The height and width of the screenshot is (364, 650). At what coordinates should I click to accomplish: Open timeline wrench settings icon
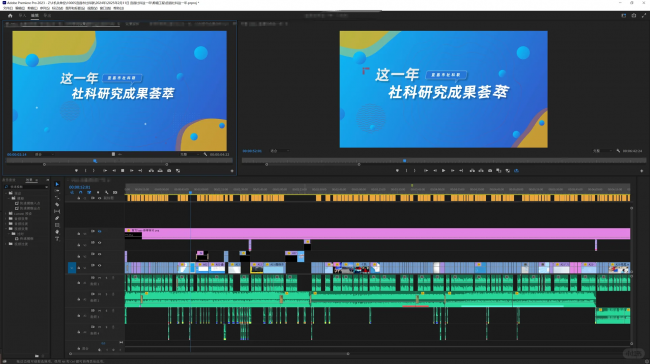(107, 192)
